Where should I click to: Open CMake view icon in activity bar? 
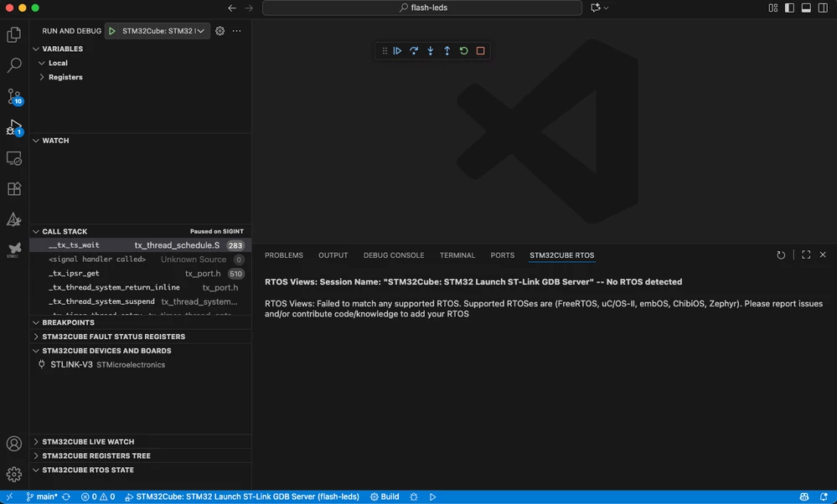tap(14, 219)
